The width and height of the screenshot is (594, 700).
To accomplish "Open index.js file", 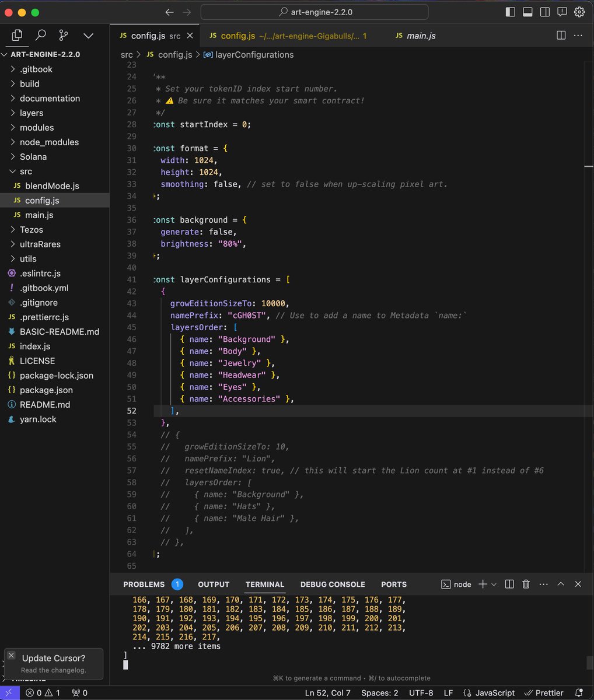I will click(55, 346).
